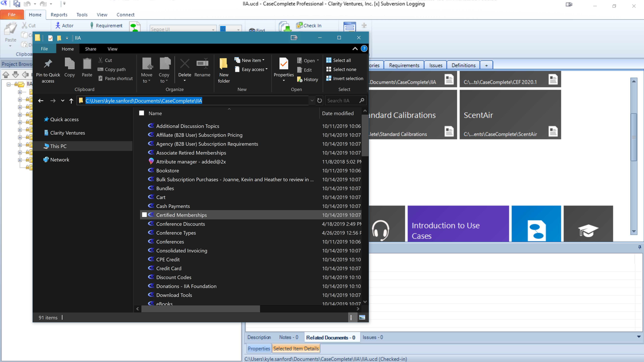Click the Explorer address path field
The image size is (644, 362).
(x=193, y=101)
